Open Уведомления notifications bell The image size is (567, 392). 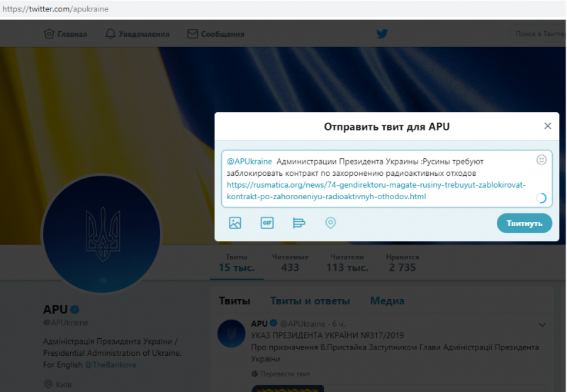point(111,34)
